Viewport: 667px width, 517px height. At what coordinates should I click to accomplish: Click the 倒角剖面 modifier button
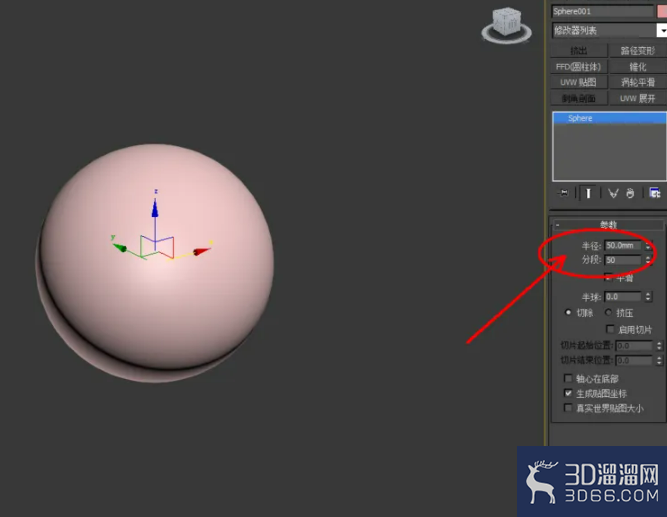[x=579, y=99]
